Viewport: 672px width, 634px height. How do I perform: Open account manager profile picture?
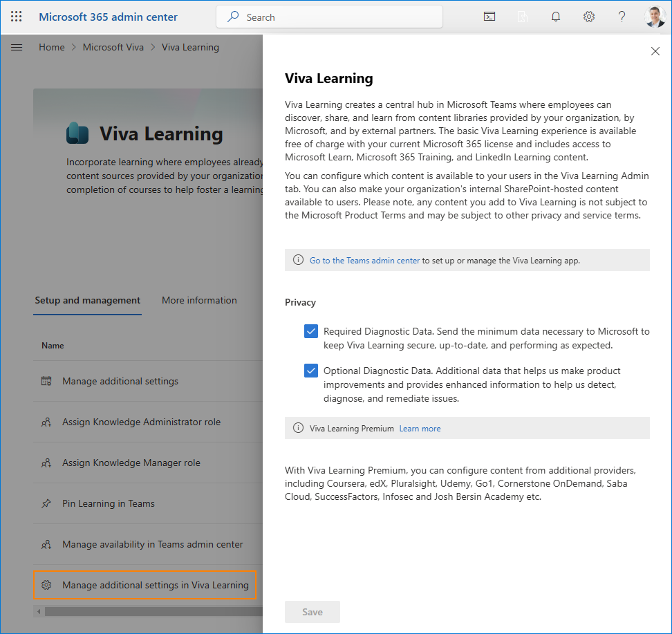(655, 17)
